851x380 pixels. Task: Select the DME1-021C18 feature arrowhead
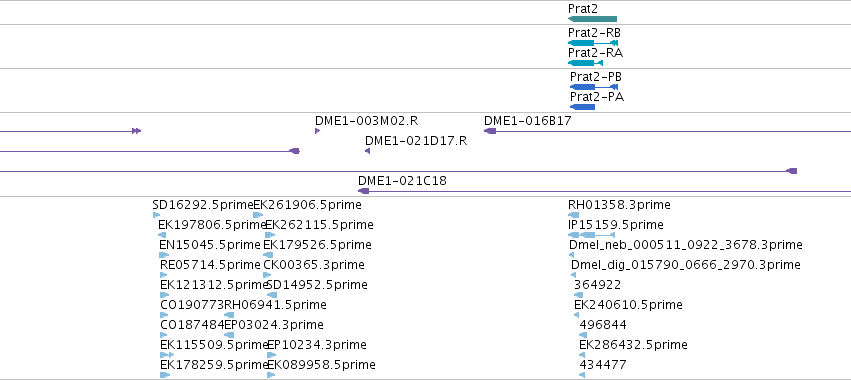pyautogui.click(x=364, y=191)
